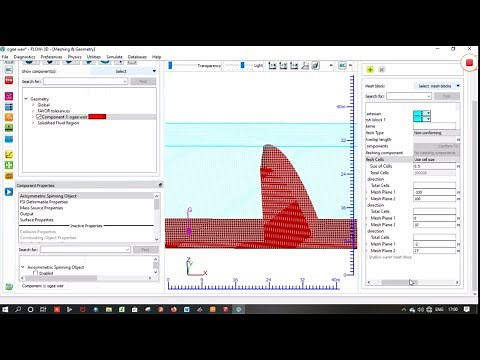The height and width of the screenshot is (360, 480).
Task: Click the green icon at sidebar bottom
Action: (9, 286)
